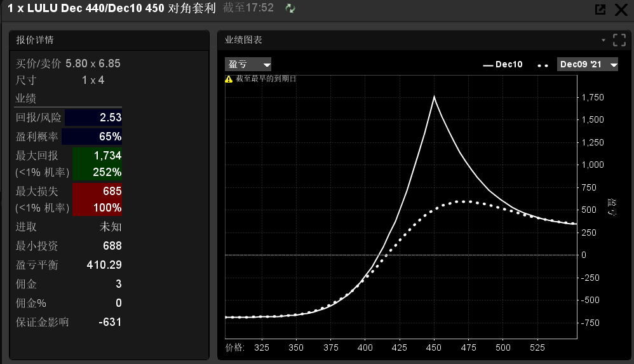
Task: Click the peak of the Dec10 payoff curve
Action: (x=435, y=97)
